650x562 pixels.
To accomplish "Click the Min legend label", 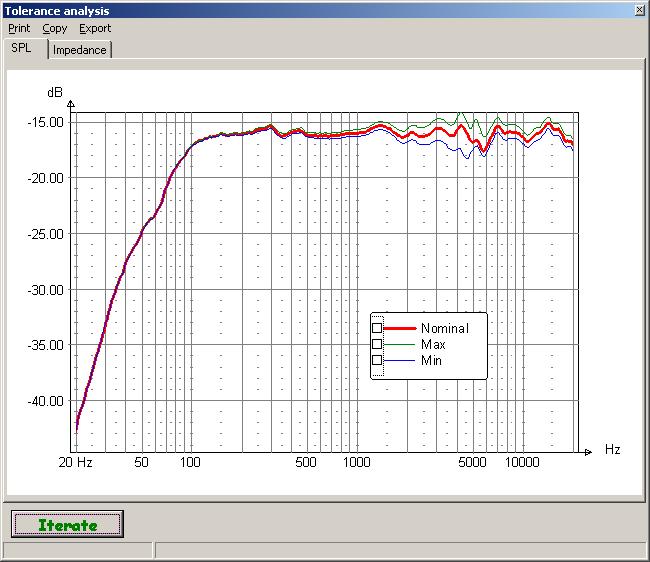I will 432,361.
